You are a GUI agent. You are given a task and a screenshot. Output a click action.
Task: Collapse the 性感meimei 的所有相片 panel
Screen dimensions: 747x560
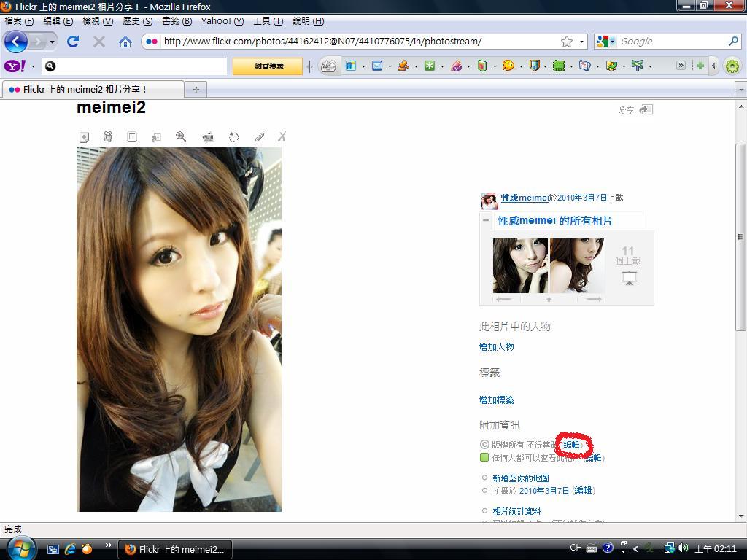(486, 220)
